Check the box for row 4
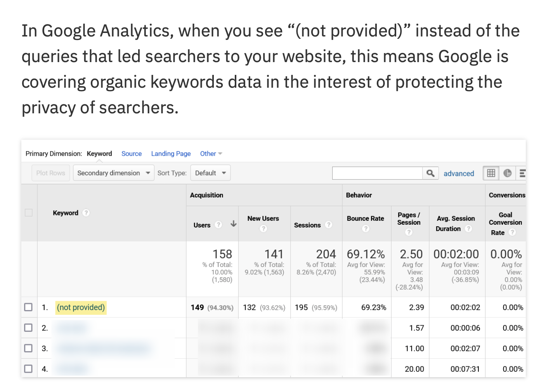The image size is (558, 392). click(28, 368)
